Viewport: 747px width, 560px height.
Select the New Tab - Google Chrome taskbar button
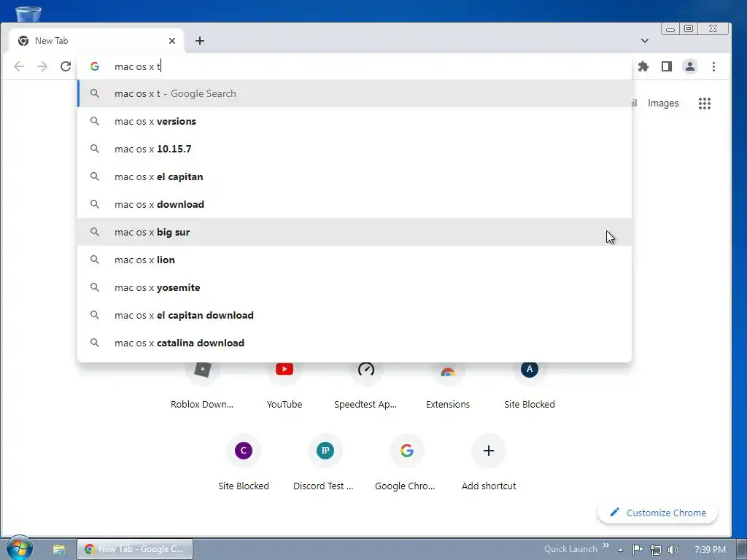click(x=135, y=549)
